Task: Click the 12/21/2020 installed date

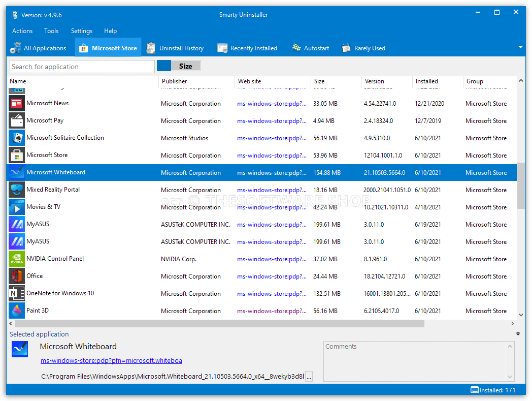Action: coord(429,104)
